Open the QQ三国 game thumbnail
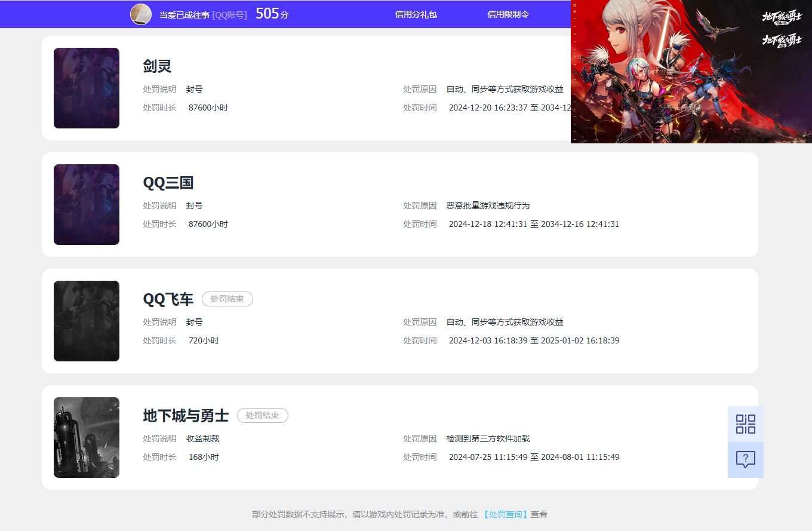 click(x=87, y=204)
